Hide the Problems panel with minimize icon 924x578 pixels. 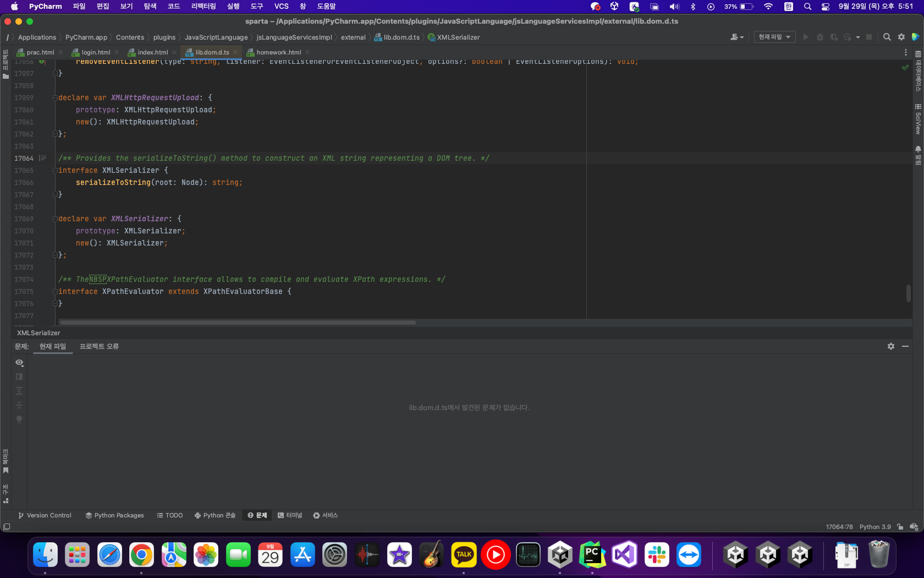coord(905,346)
